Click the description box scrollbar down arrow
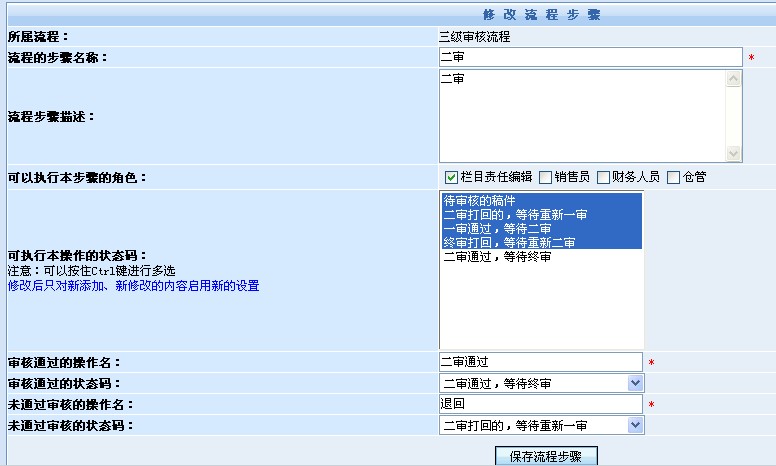 point(734,153)
